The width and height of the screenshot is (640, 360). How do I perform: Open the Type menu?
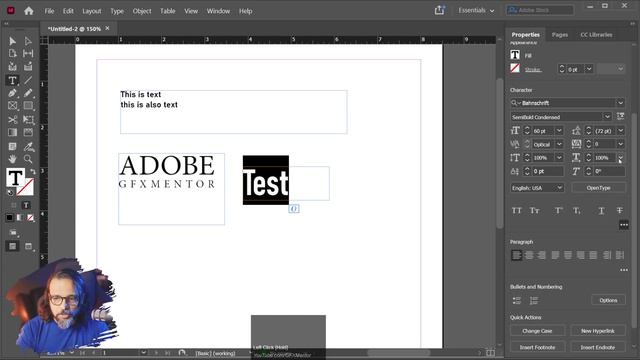coord(117,11)
